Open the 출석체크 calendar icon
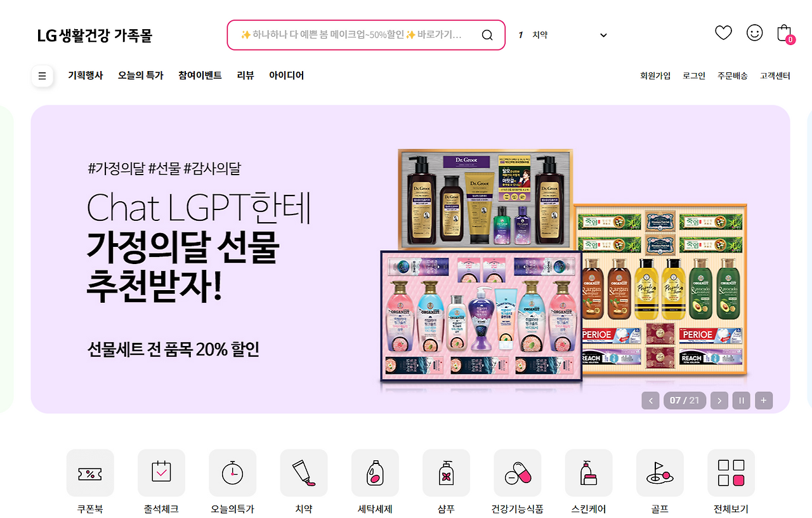Screen dimensions: 812x518 [x=161, y=473]
